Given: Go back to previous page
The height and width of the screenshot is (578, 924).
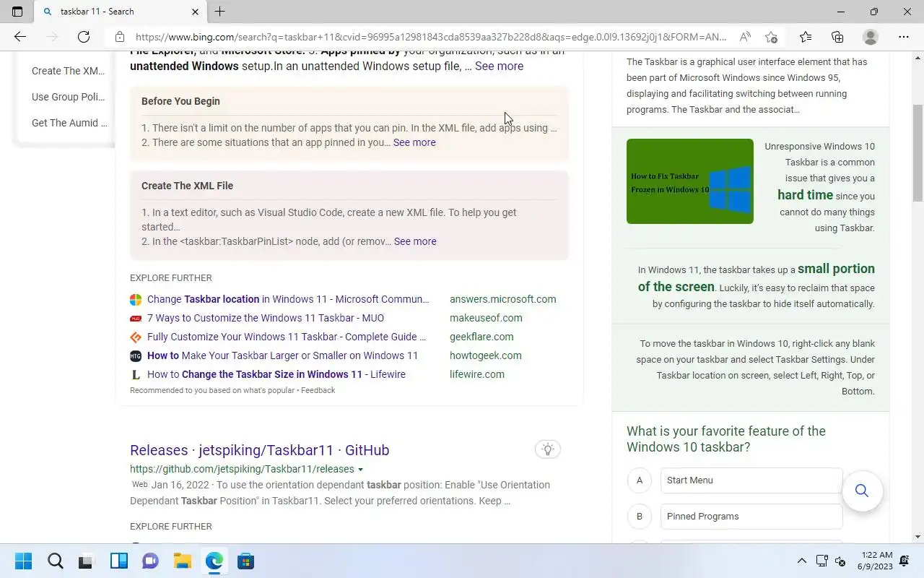Looking at the screenshot, I should pos(20,37).
